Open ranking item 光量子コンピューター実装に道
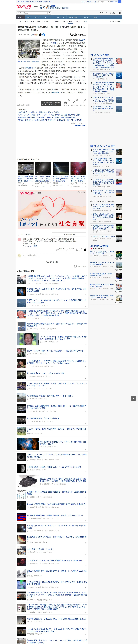 click(104, 99)
